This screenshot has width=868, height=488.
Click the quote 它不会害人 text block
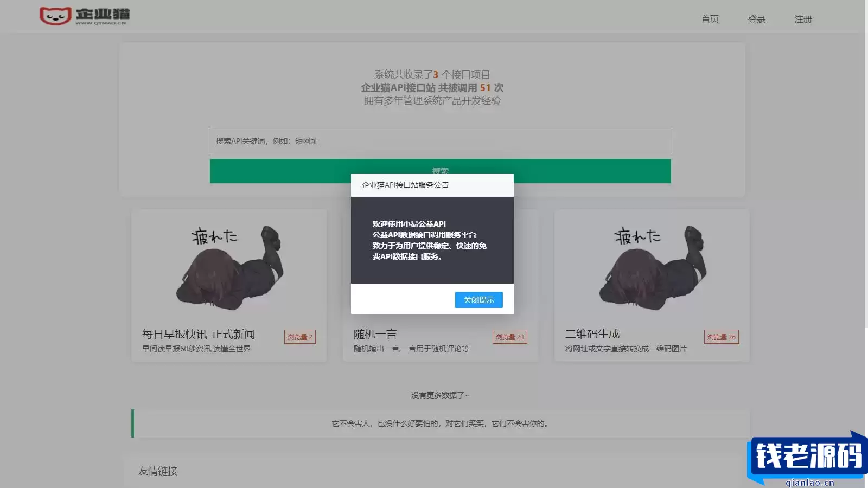click(440, 423)
